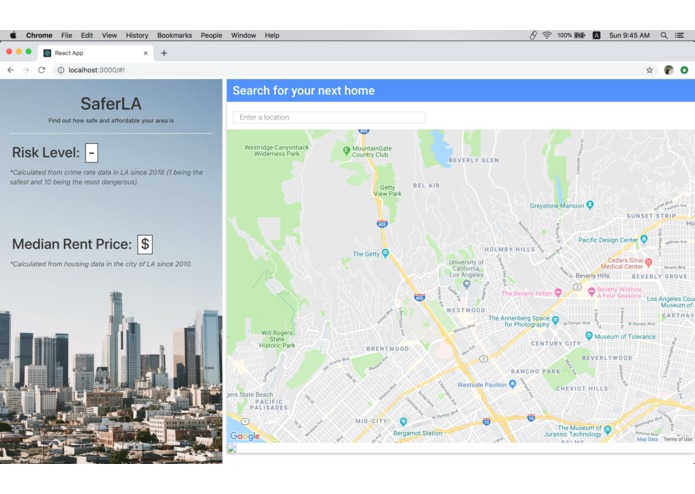This screenshot has height=494, width=695.
Task: Open the Bookmarks menu
Action: point(175,35)
